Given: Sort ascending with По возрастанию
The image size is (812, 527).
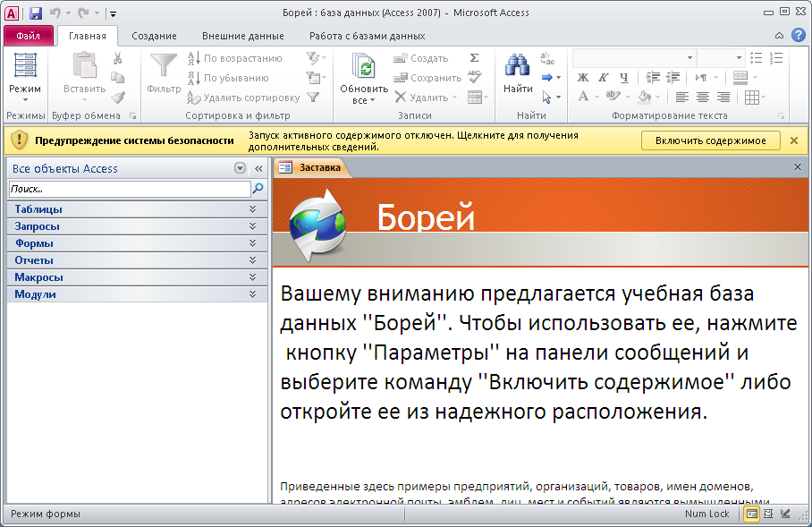Looking at the screenshot, I should [235, 58].
